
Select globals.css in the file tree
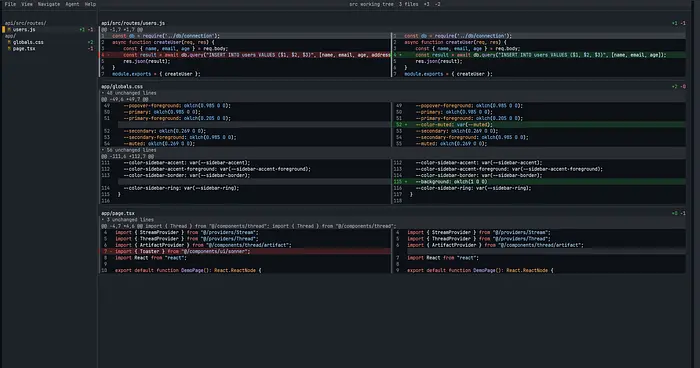pyautogui.click(x=28, y=42)
